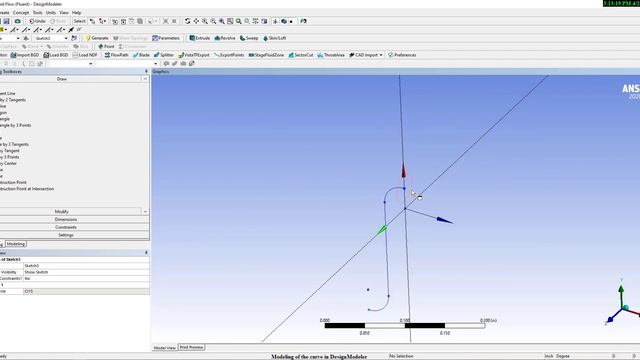Image resolution: width=640 pixels, height=360 pixels.
Task: Click the Rotate view icon
Action: pyautogui.click(x=187, y=21)
